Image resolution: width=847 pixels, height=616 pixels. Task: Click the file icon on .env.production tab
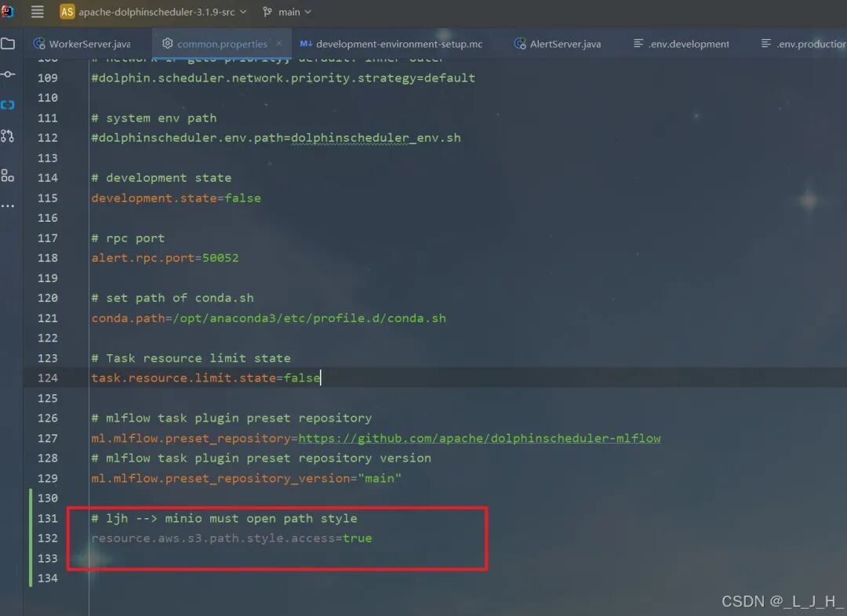(765, 43)
